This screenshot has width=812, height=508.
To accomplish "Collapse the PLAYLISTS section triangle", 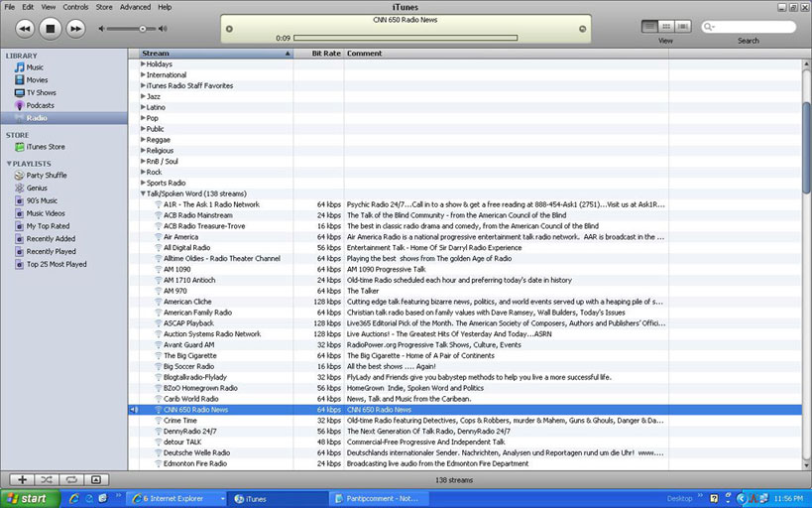I will tap(9, 164).
